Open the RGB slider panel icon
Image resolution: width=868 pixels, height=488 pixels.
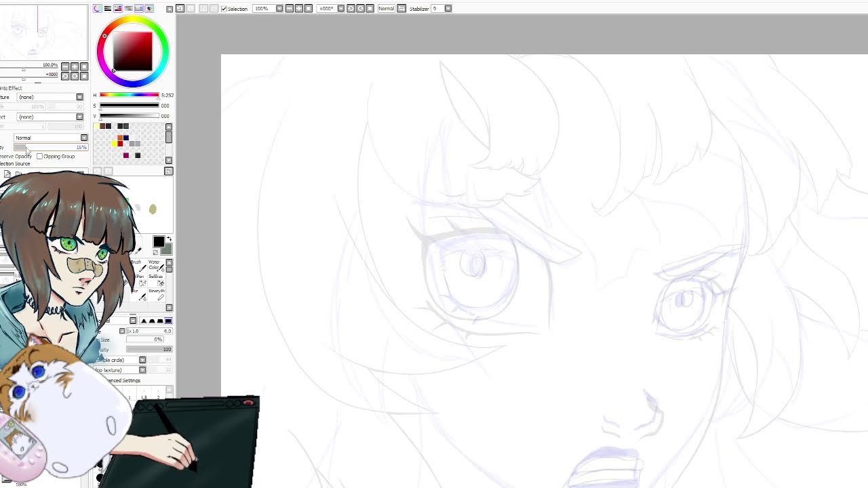click(107, 8)
